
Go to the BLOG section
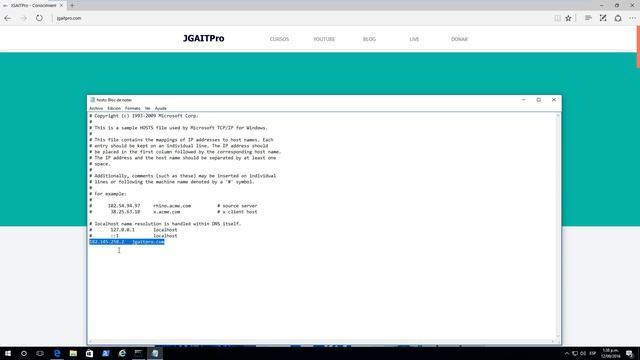369,39
